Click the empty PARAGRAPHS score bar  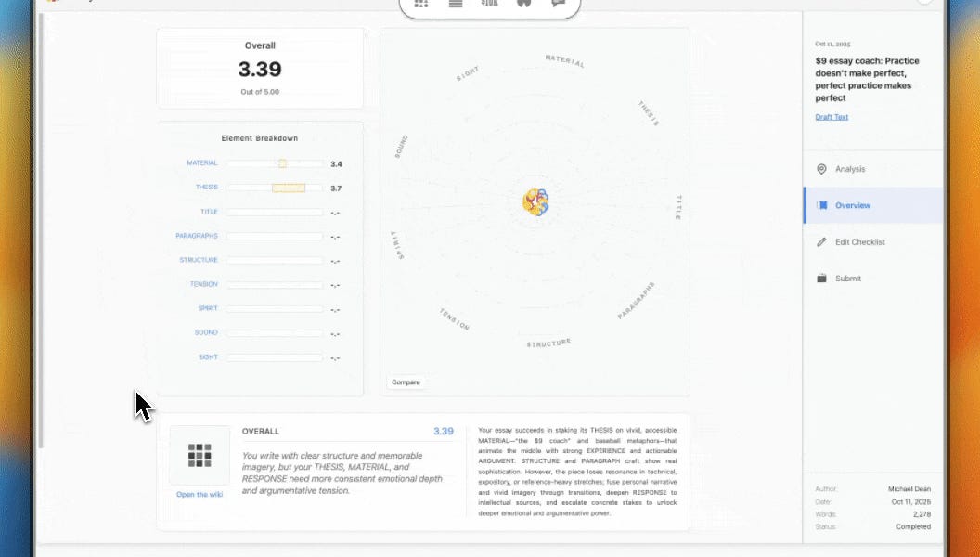[x=275, y=237]
